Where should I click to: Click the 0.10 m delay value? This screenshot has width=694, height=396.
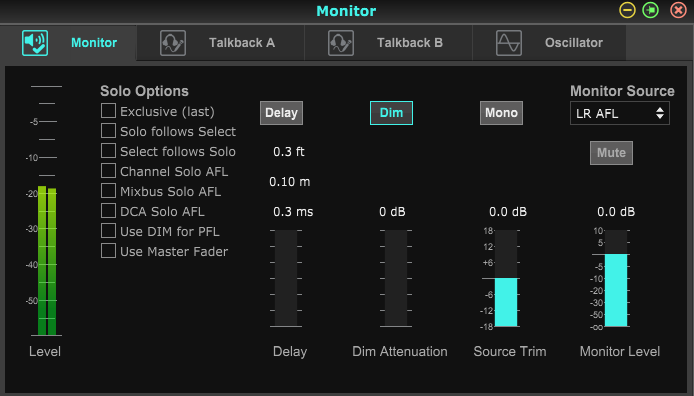[289, 182]
